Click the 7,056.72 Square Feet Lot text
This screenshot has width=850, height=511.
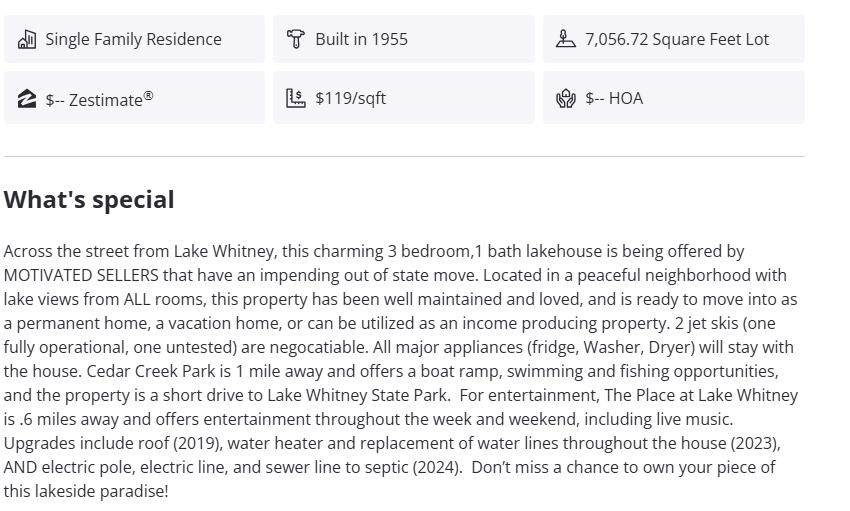677,39
